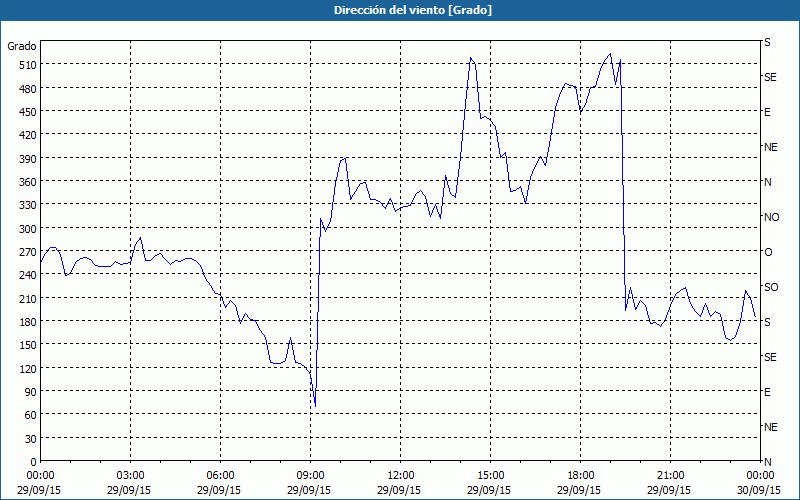Click the 03:00 time axis label
Screen dimensions: 800x500
pyautogui.click(x=131, y=476)
